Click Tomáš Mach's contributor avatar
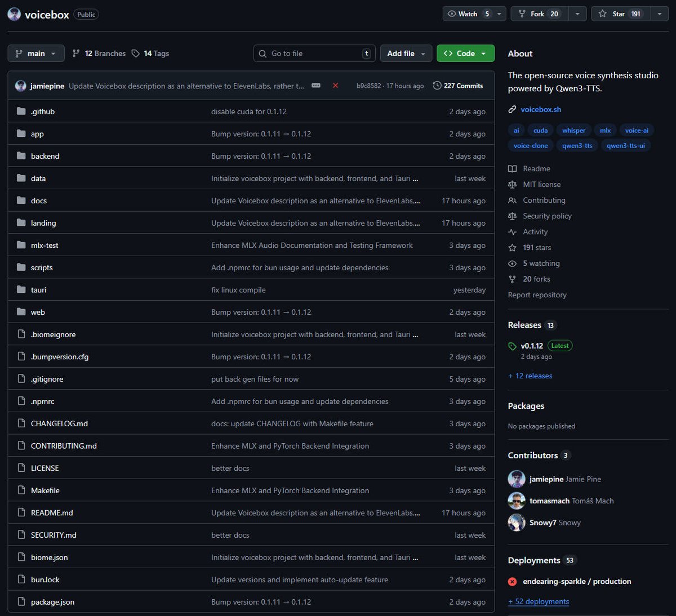The height and width of the screenshot is (616, 676). click(517, 501)
